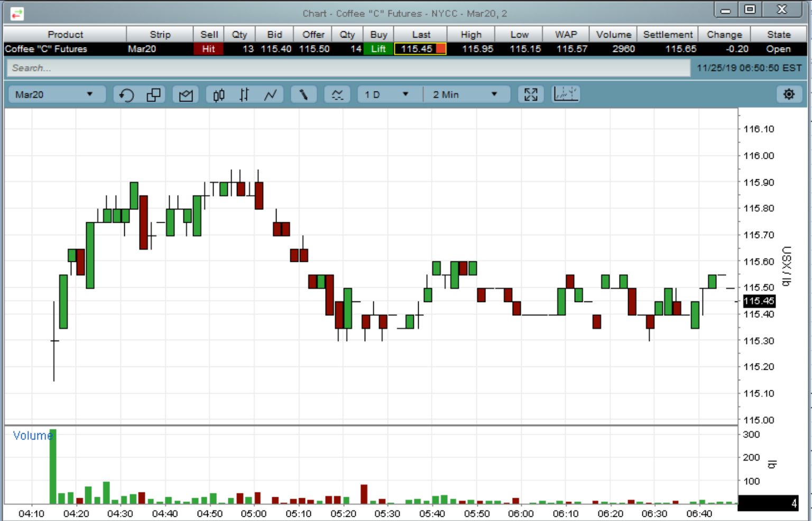Click the Change column header
This screenshot has width=812, height=521.
(724, 34)
